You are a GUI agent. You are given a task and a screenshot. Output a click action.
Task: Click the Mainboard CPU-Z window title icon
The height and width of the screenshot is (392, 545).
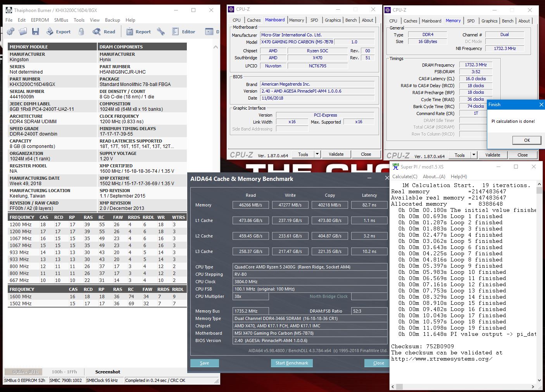[x=231, y=9]
